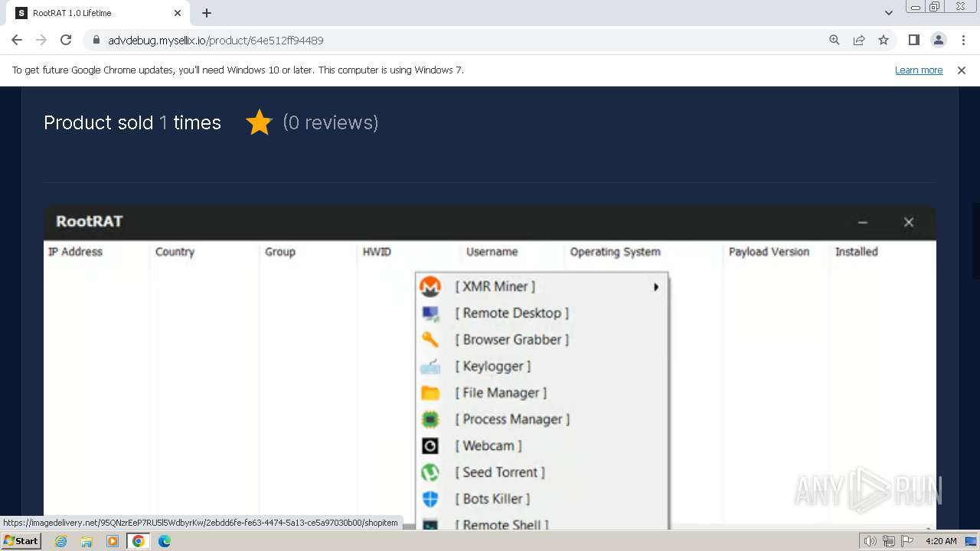Viewport: 980px width, 551px height.
Task: Open File Explorer from the taskbar
Action: [x=87, y=541]
